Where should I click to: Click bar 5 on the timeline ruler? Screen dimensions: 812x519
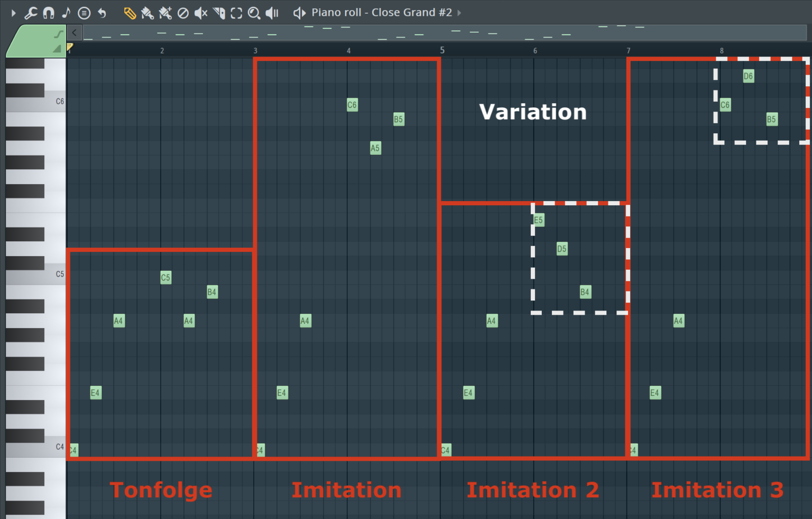point(442,50)
